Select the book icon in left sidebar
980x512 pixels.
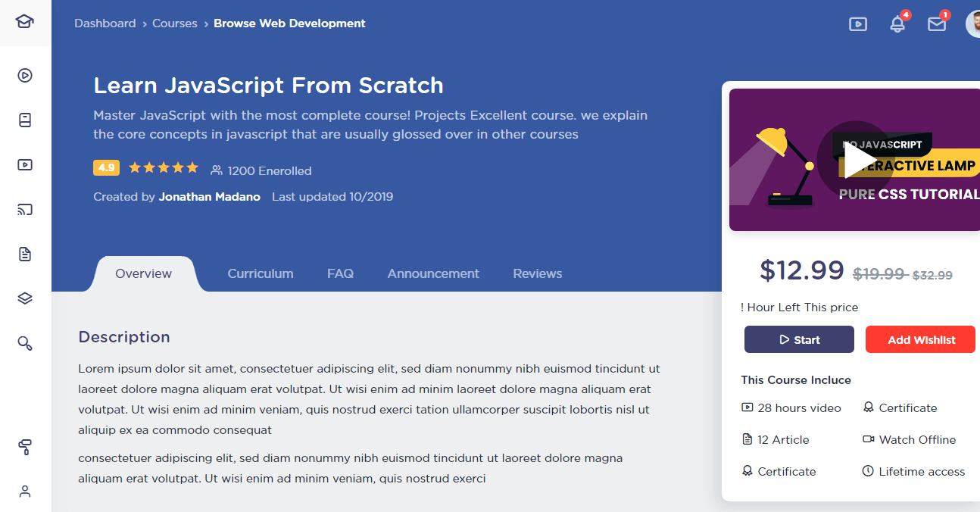click(25, 120)
